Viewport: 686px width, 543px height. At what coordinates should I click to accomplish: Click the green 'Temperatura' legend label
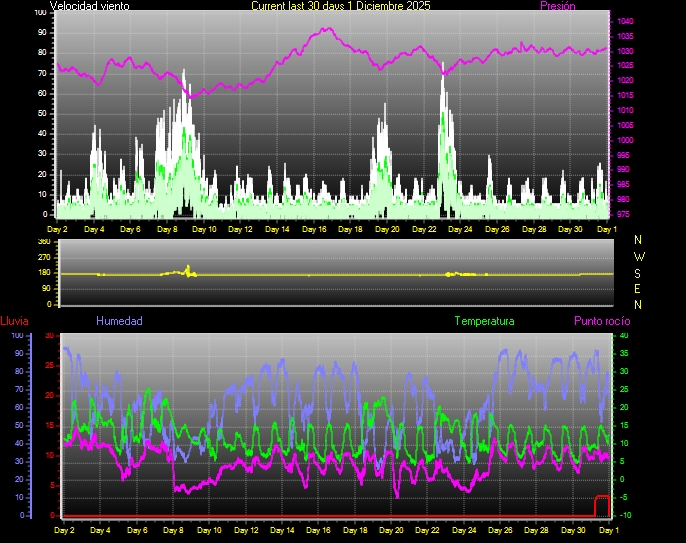[484, 321]
